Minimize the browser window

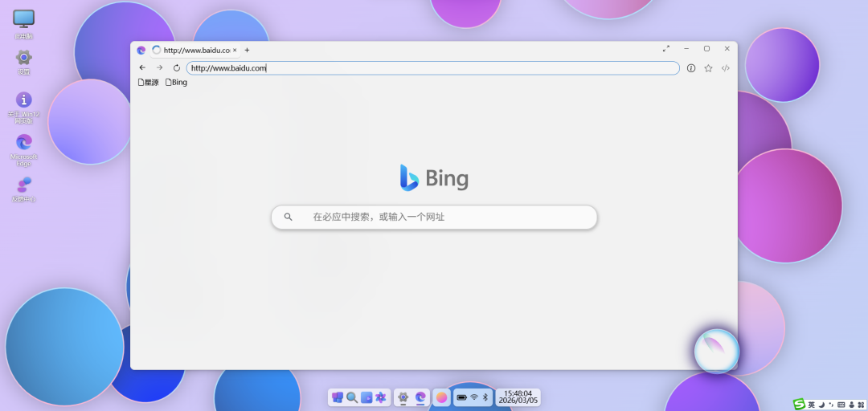tap(686, 49)
